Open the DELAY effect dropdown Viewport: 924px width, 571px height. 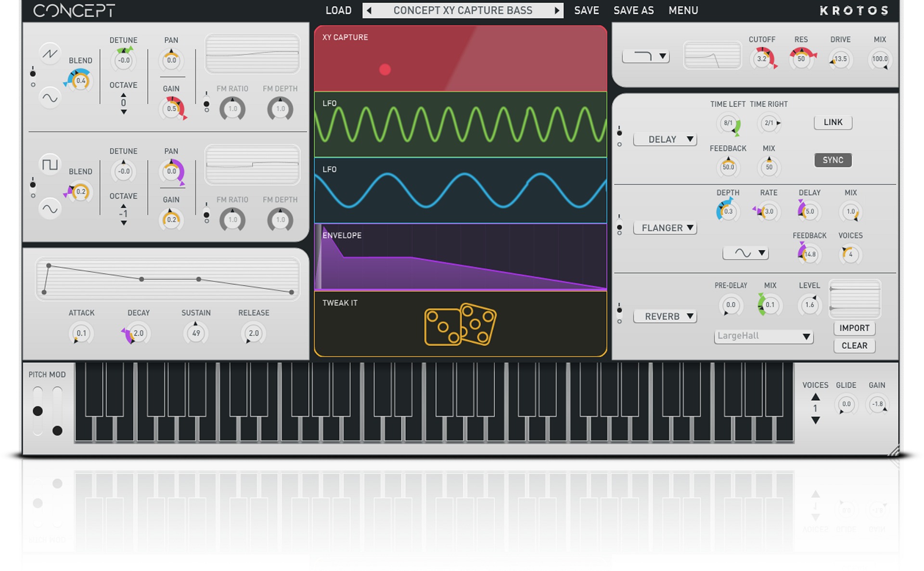click(665, 140)
